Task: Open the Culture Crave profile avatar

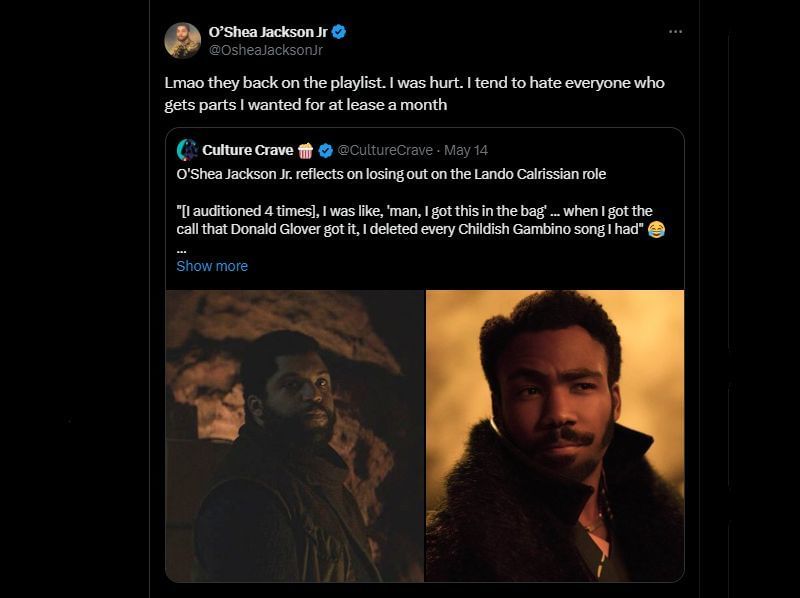Action: coord(187,150)
